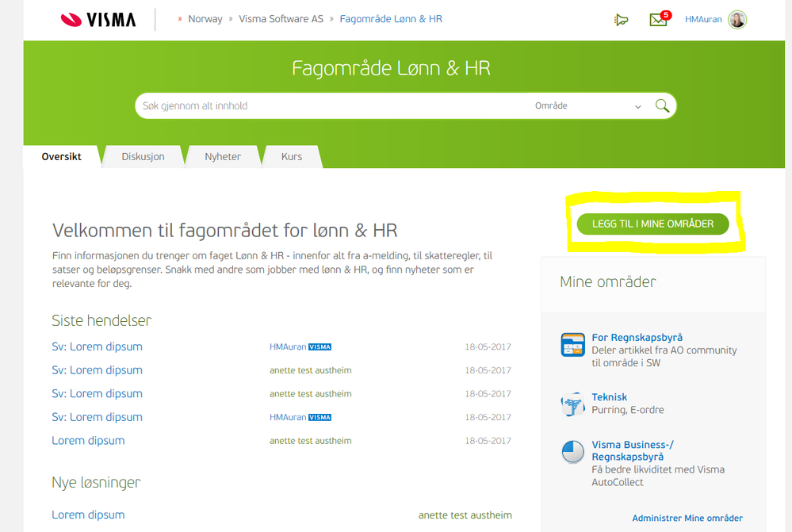Open 'Lorem dipsum' post under Siste hendelser
Image resolution: width=792 pixels, height=532 pixels.
click(88, 441)
